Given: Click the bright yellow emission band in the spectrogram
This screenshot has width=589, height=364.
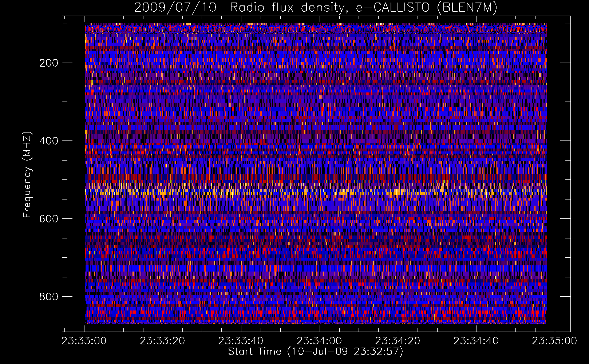Looking at the screenshot, I should (x=316, y=192).
